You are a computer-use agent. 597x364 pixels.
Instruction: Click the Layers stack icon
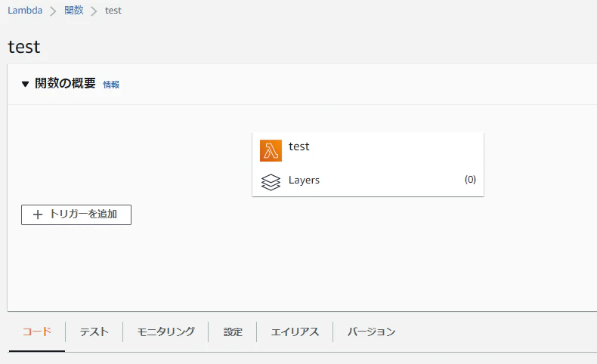[x=271, y=182]
